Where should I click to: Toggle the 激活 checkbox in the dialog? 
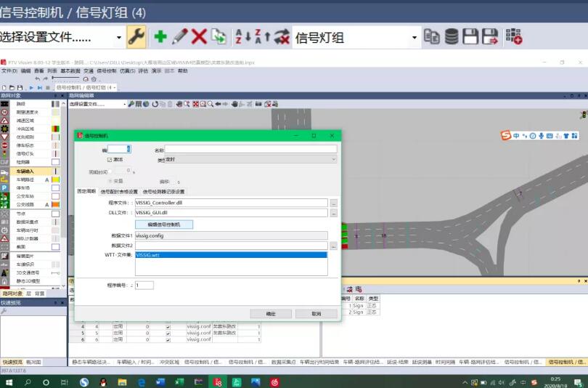click(x=110, y=160)
